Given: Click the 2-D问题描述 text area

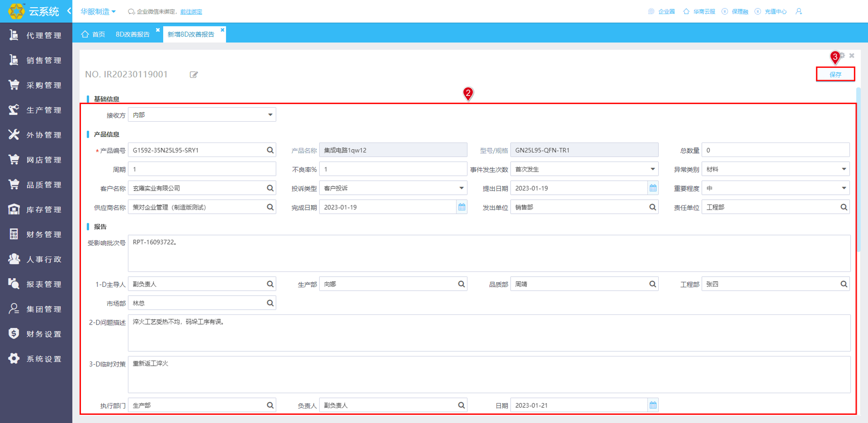Looking at the screenshot, I should (489, 333).
